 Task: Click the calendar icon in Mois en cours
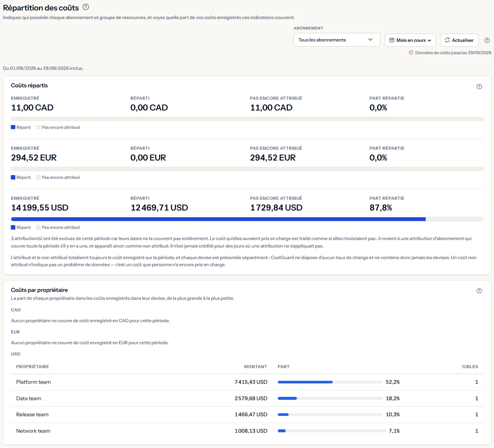[x=392, y=40]
